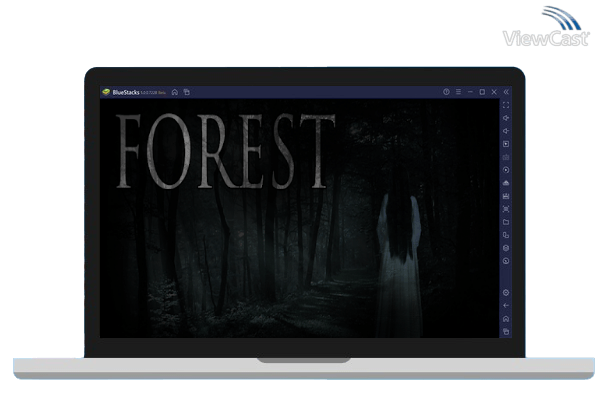Open recent apps icon at sidebar bottom
Viewport: 602px width, 414px height.
point(506,331)
